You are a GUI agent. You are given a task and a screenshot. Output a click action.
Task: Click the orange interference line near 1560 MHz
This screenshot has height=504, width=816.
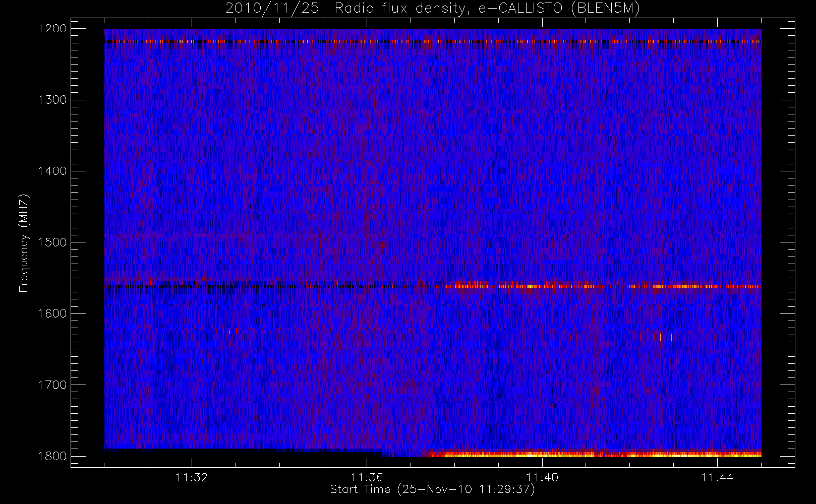pos(603,286)
